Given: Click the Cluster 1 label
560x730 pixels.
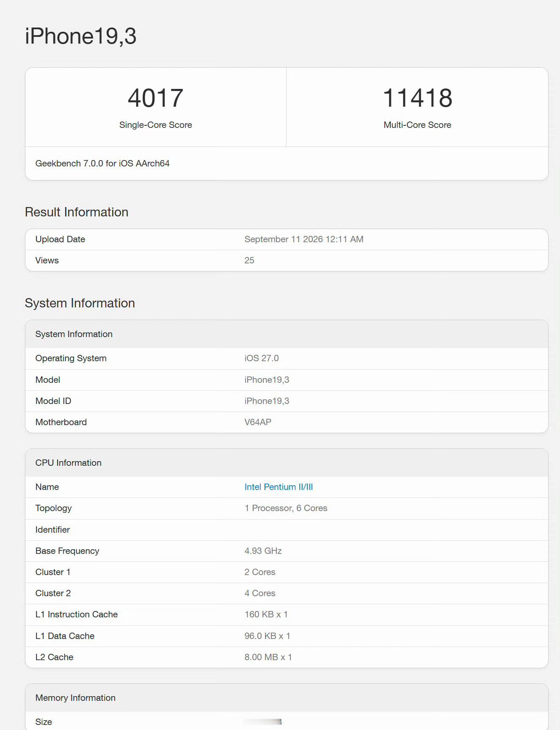Looking at the screenshot, I should pyautogui.click(x=53, y=572).
